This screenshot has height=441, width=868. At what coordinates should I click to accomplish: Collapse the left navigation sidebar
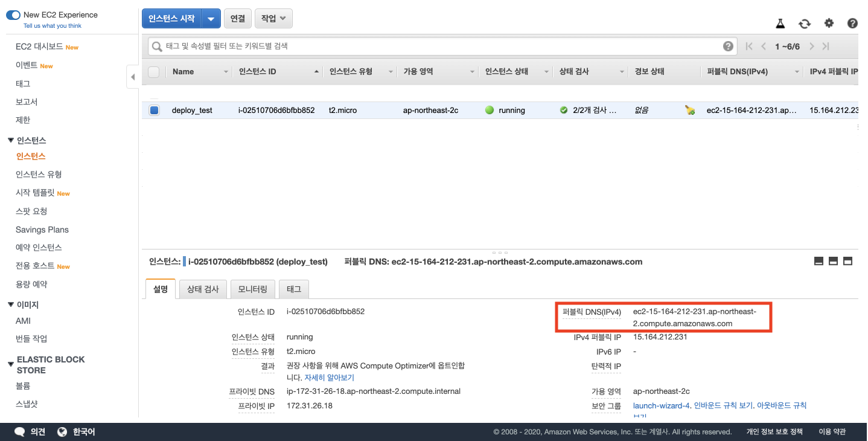(x=132, y=77)
